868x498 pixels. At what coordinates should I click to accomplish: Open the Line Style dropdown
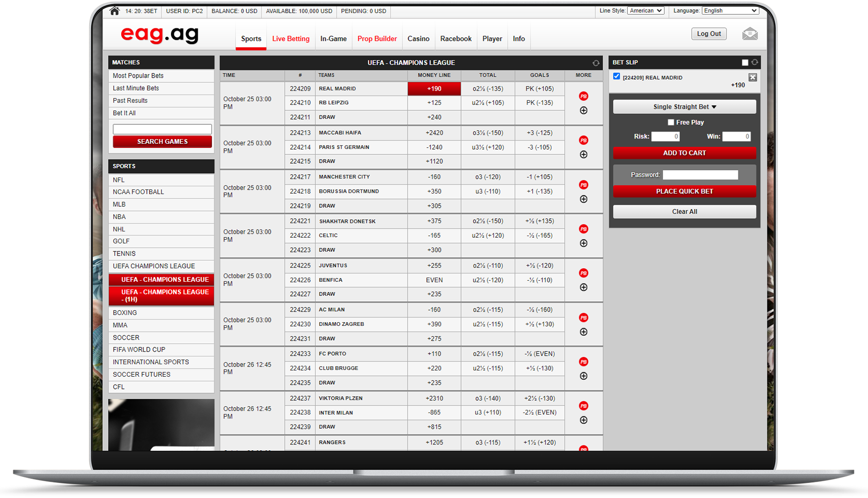[x=646, y=10]
